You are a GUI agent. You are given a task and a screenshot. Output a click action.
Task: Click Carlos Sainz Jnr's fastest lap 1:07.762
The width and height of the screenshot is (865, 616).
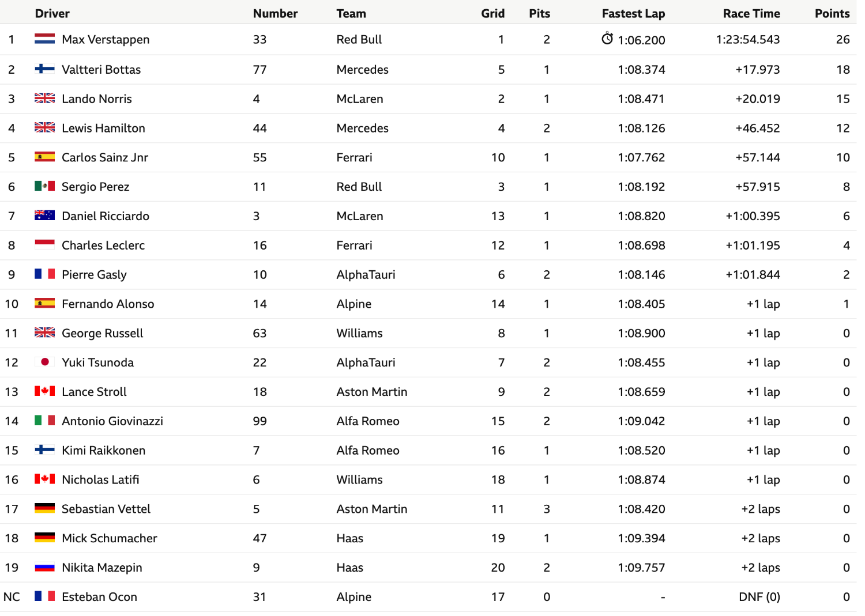tap(641, 157)
